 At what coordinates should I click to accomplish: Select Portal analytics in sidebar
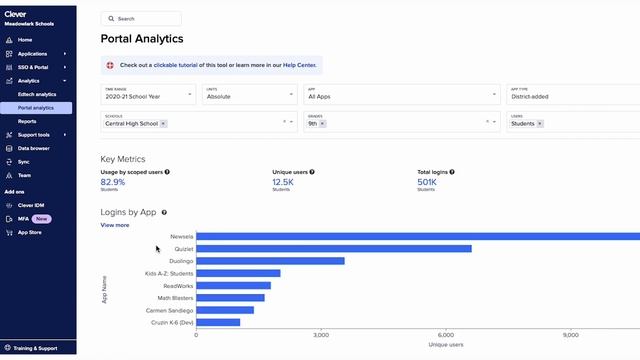click(x=36, y=108)
